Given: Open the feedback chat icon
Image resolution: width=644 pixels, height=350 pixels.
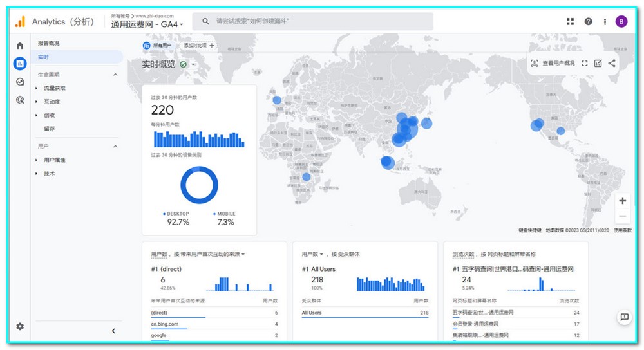Looking at the screenshot, I should 623,317.
